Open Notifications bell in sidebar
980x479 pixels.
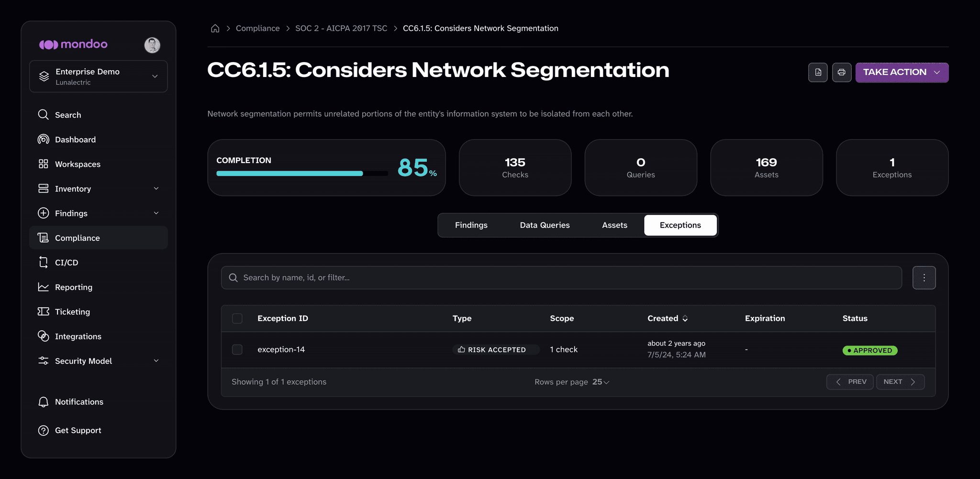[44, 402]
